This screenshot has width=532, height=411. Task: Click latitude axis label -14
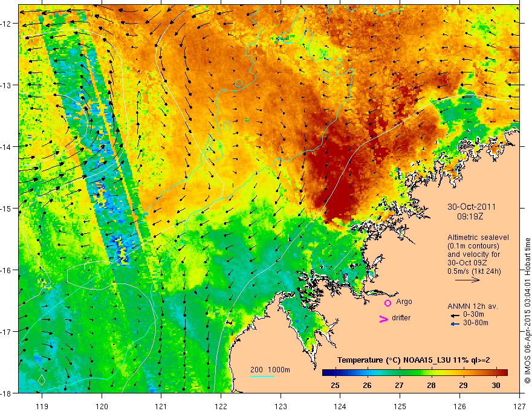click(x=7, y=147)
